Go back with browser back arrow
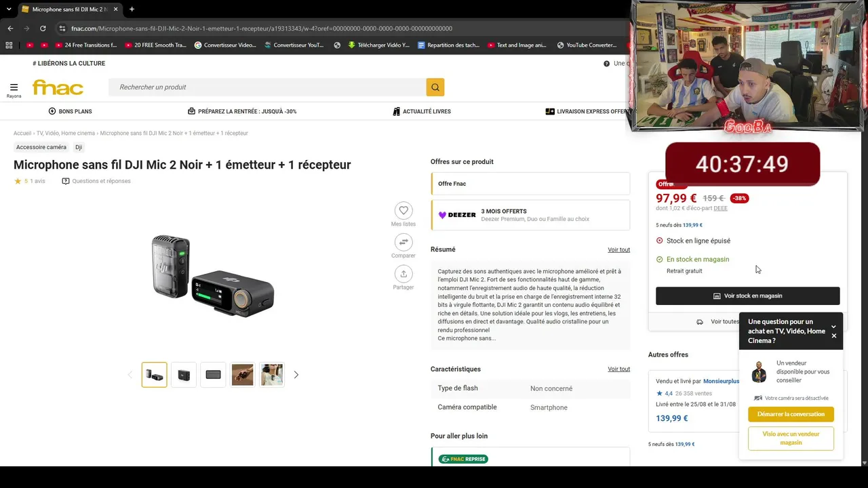The height and width of the screenshot is (488, 868). tap(10, 28)
